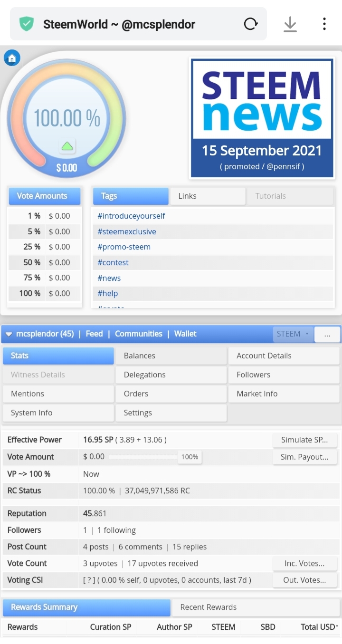Open the Feed link
This screenshot has height=644, width=342.
(94, 334)
